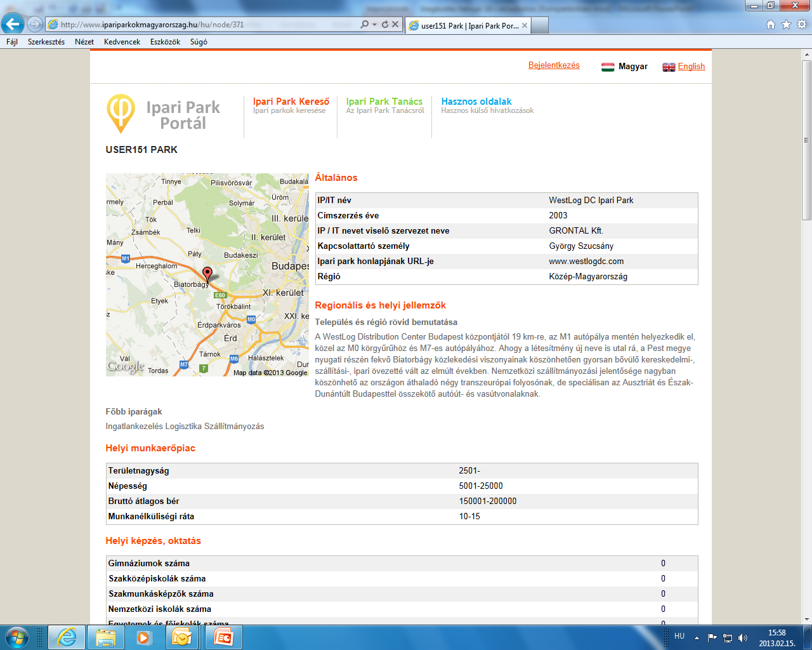
Task: Open the Windows Start button
Action: click(x=16, y=637)
